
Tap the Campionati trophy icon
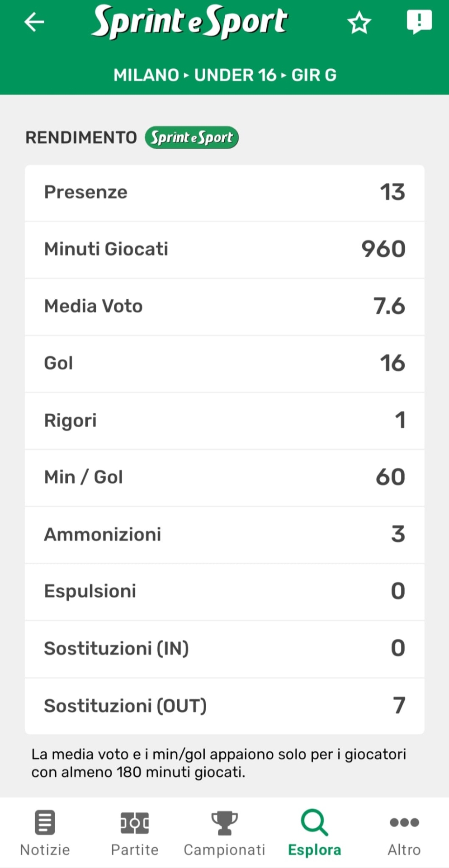[224, 822]
